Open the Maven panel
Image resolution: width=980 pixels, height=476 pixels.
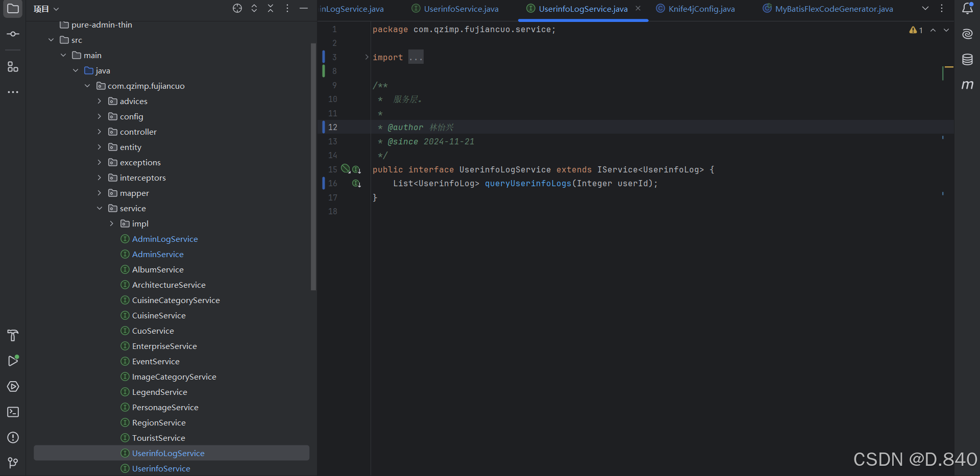click(968, 85)
